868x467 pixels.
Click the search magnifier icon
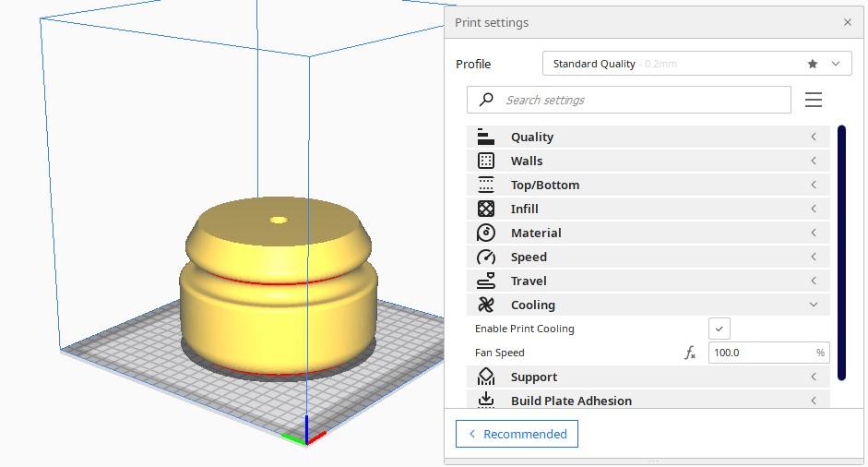click(x=486, y=99)
